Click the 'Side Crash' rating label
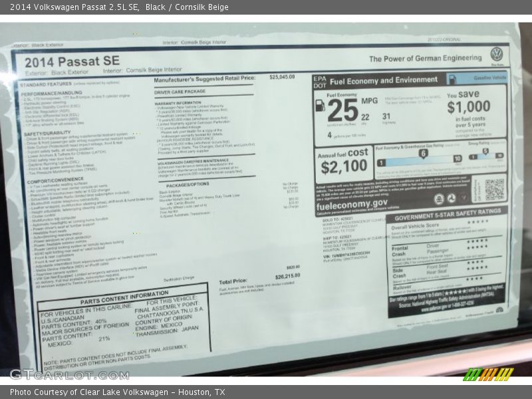This screenshot has width=532, height=399. 399,273
